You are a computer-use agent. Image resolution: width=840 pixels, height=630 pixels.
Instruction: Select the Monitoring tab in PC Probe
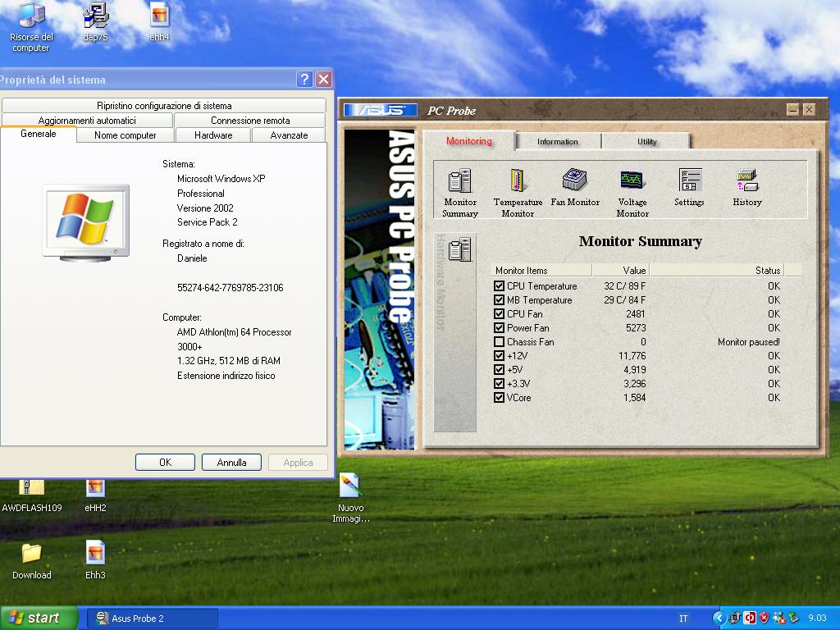(468, 141)
